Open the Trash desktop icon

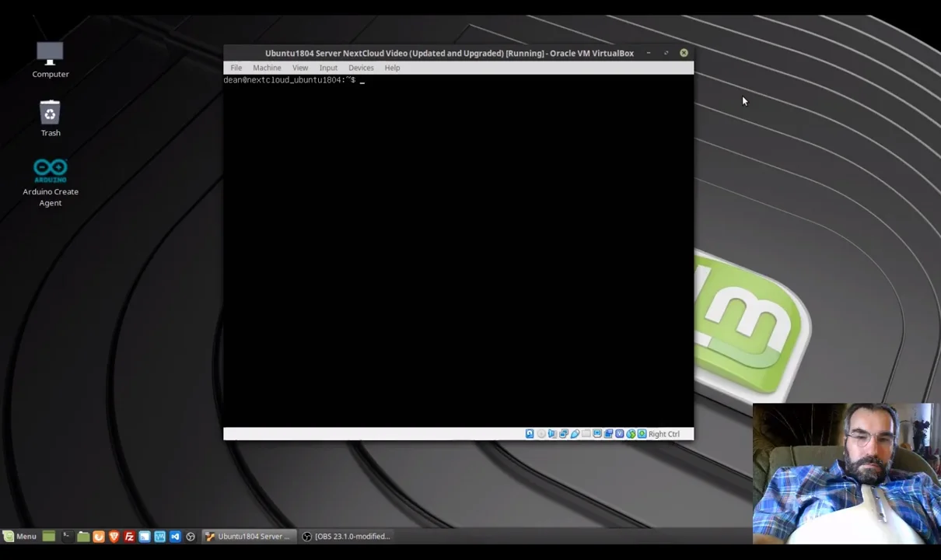tap(50, 118)
